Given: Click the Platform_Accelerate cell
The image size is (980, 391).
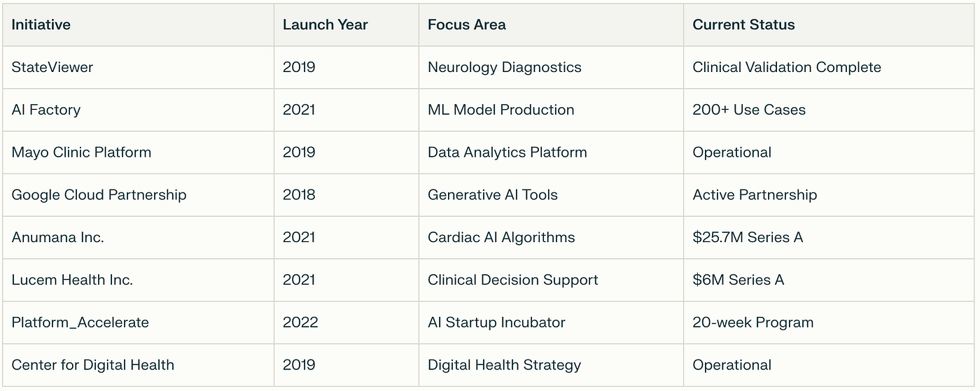Looking at the screenshot, I should tap(139, 322).
